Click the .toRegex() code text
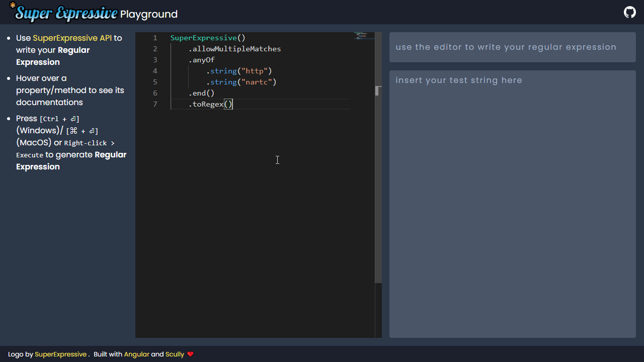This screenshot has width=644, height=362. (x=210, y=104)
